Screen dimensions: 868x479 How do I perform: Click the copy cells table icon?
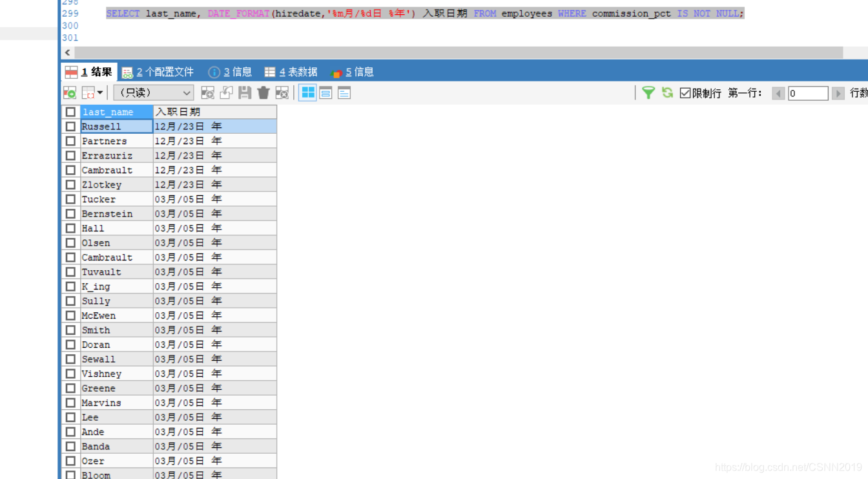pos(88,93)
